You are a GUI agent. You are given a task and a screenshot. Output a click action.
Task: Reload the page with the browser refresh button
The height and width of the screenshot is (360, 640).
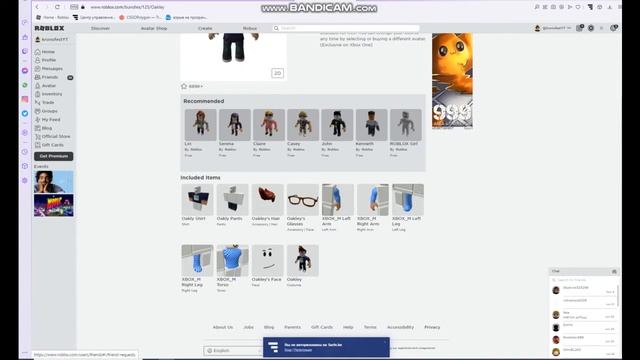pos(57,7)
